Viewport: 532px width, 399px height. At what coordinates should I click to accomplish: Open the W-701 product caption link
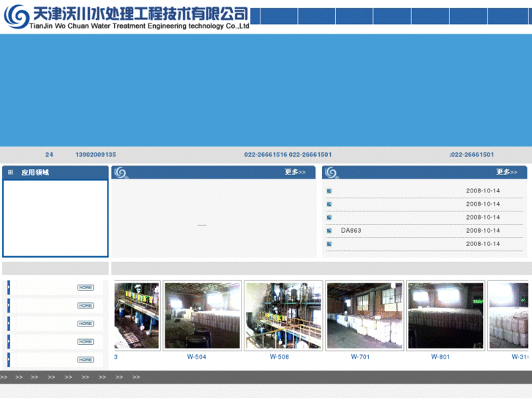[360, 357]
